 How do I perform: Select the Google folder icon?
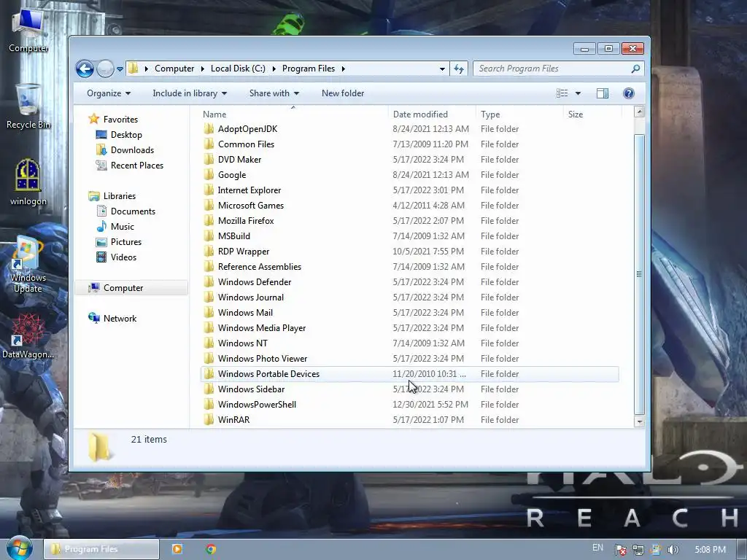[209, 175]
